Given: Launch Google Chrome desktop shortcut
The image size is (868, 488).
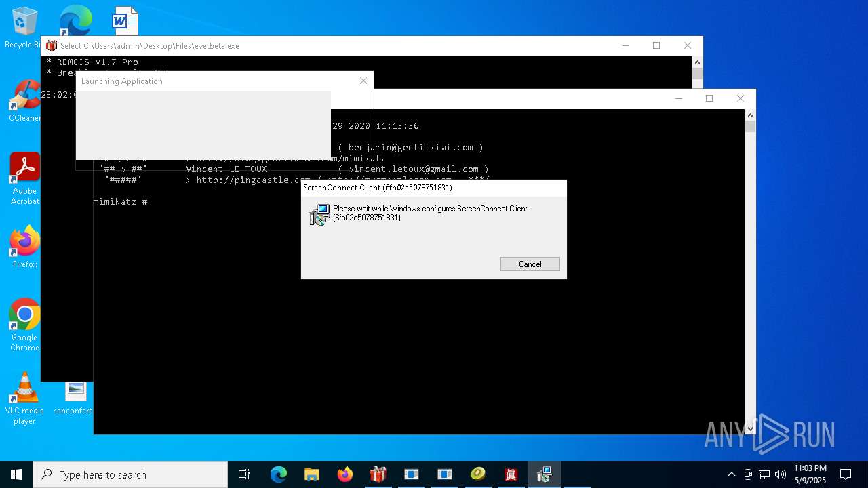Looking at the screenshot, I should pos(24,325).
